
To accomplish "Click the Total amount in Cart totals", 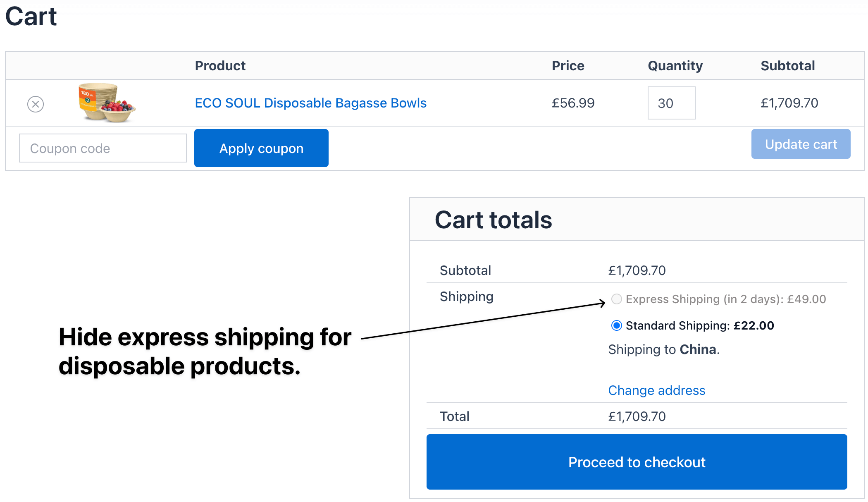I will click(x=637, y=416).
